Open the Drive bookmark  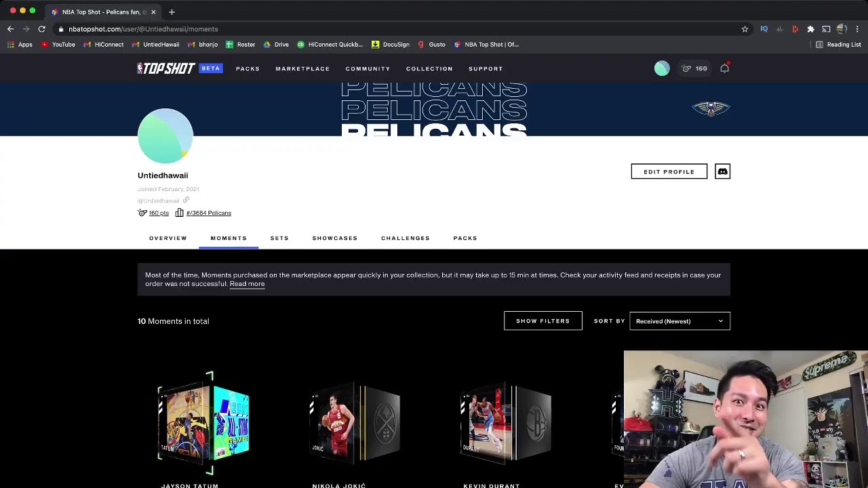[x=276, y=45]
